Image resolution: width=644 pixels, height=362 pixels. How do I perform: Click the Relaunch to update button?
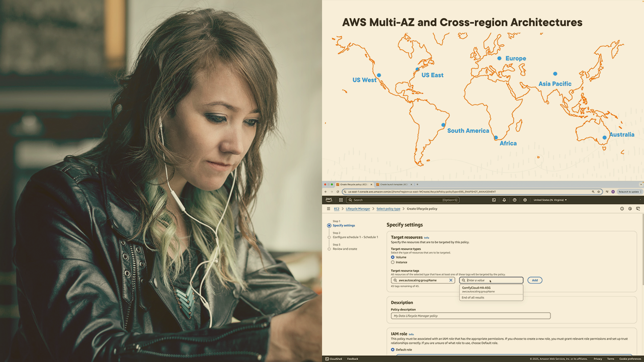click(628, 192)
